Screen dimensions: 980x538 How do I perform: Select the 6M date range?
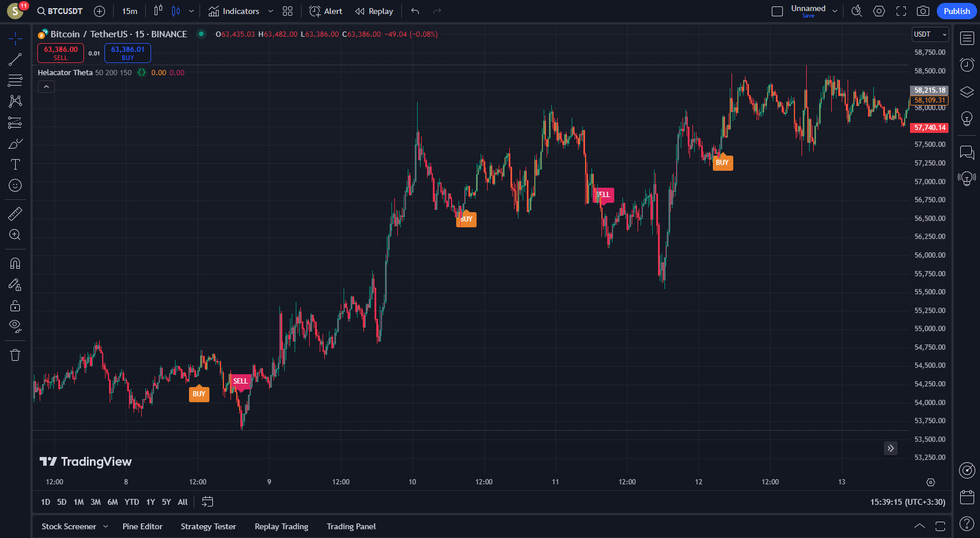click(113, 502)
